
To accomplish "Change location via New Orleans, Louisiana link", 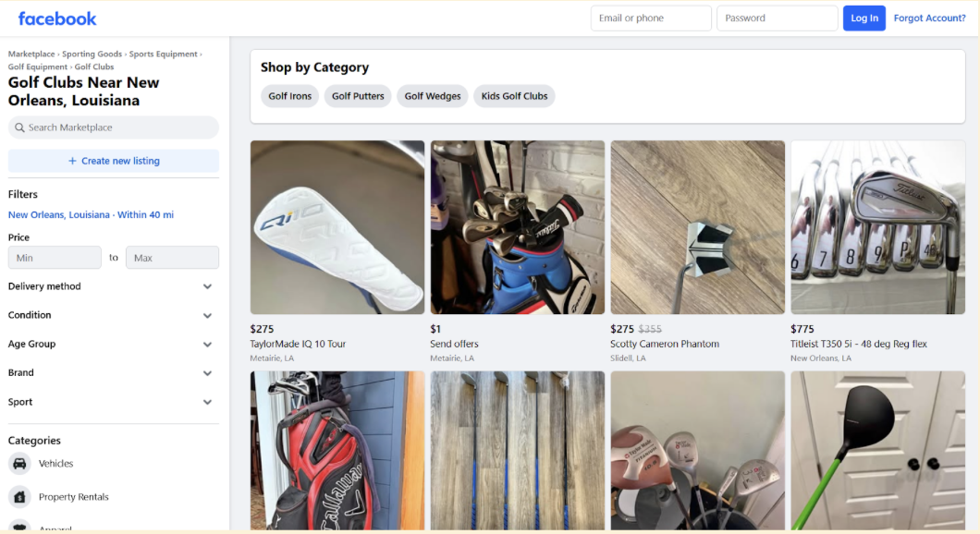I will tap(58, 213).
